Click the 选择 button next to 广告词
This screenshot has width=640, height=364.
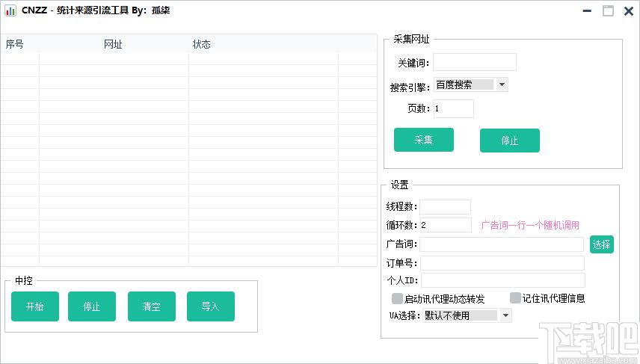pos(602,244)
